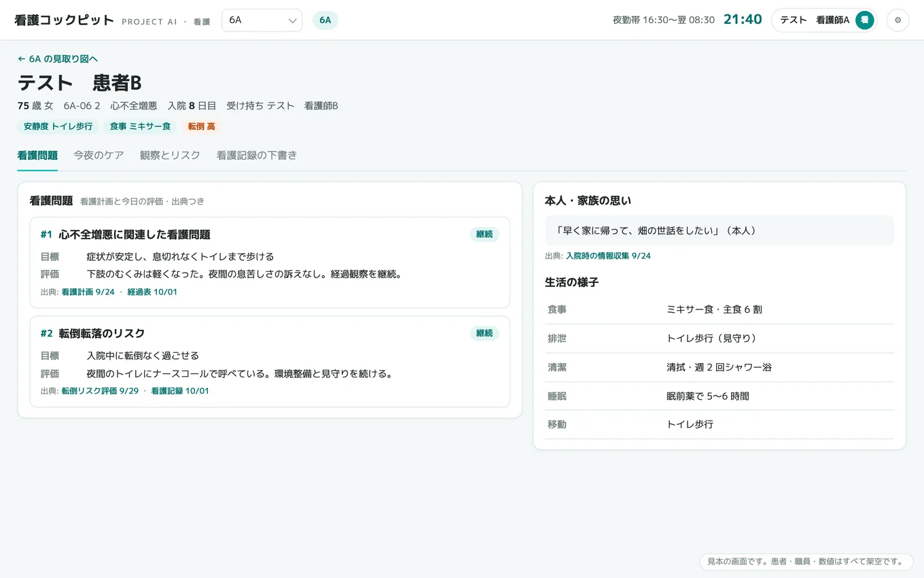This screenshot has height=578, width=924.
Task: Select heading #2 転倒転落のリスク
Action: click(x=93, y=334)
